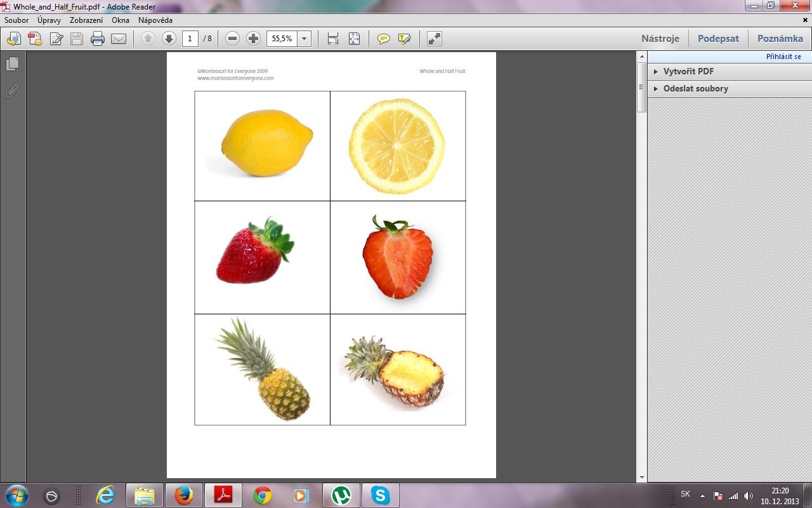
Task: Expand the Vytvořit PDF section
Action: point(688,71)
